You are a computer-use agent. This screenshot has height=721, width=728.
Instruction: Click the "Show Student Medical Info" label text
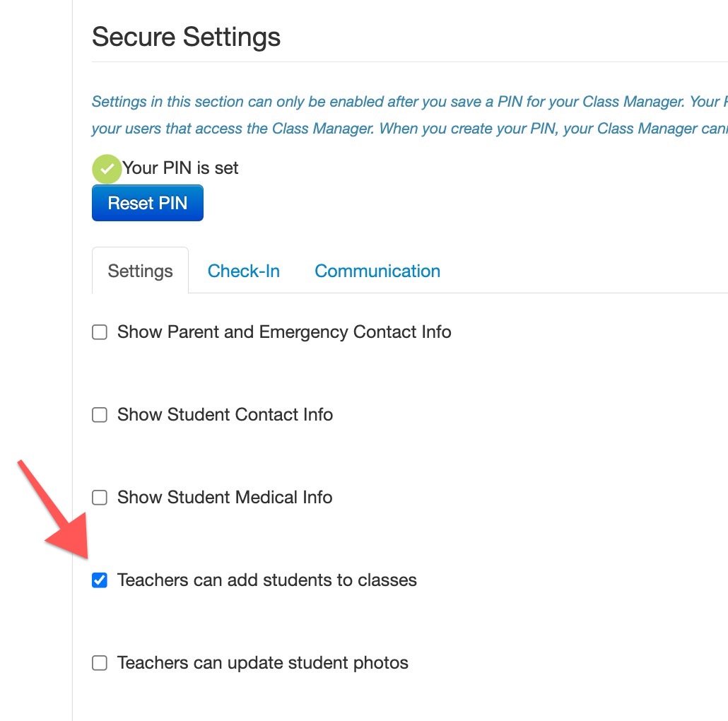pyautogui.click(x=225, y=497)
